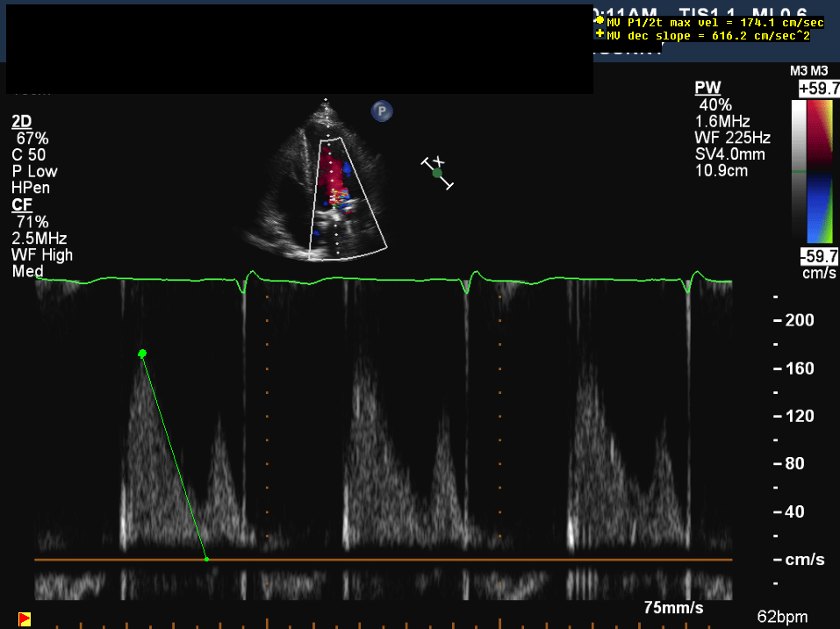Click the yellow dot before MV P1/2t

[x=599, y=20]
